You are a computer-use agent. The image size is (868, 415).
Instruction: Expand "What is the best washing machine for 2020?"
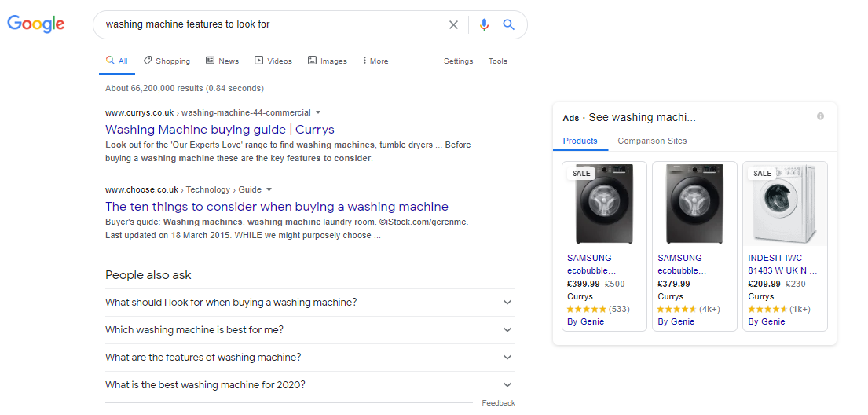point(309,384)
